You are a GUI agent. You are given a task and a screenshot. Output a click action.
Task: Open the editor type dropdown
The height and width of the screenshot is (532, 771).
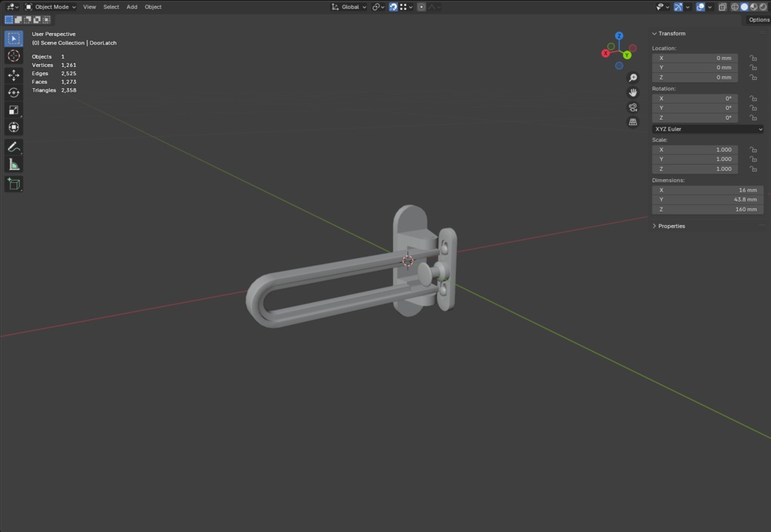(12, 7)
